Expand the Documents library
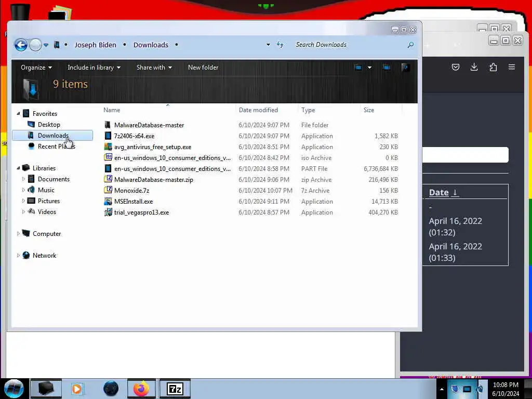Screen dimensions: 532x399 [x=23, y=179]
